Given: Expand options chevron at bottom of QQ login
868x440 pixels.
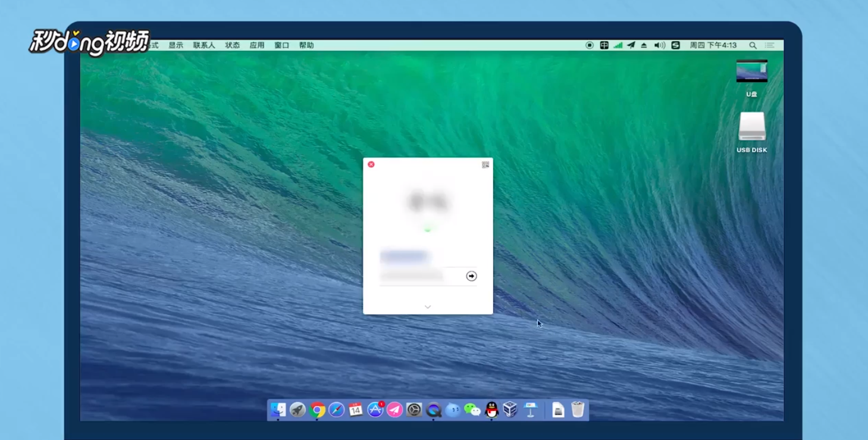Looking at the screenshot, I should (428, 307).
